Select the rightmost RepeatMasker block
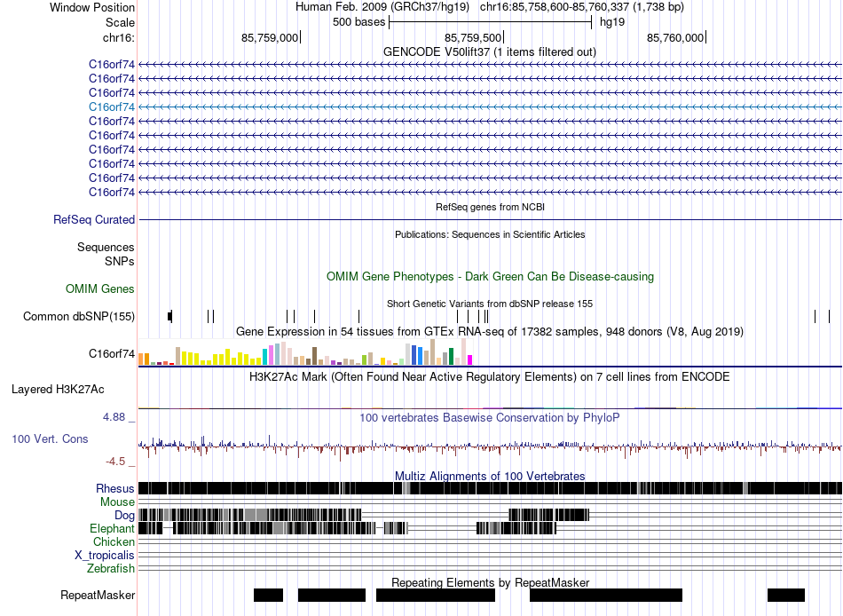843x616 pixels. click(x=786, y=595)
